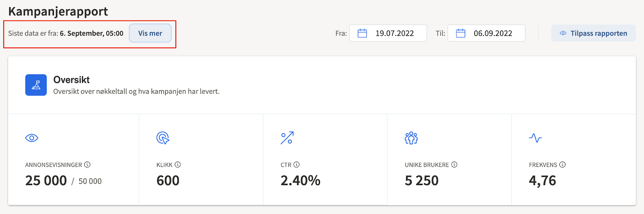Click the pulse line icon above Frekvens
The height and width of the screenshot is (214, 644).
pyautogui.click(x=535, y=138)
